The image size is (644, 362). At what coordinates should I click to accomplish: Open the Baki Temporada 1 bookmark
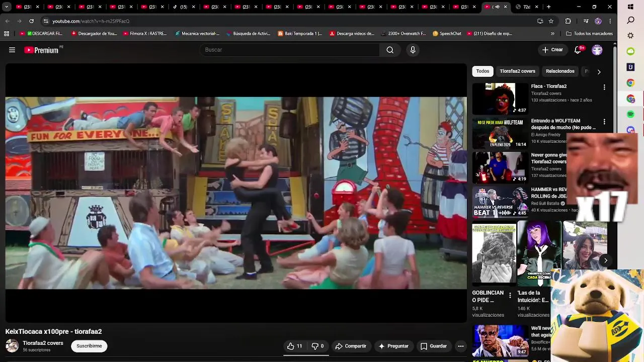tap(300, 34)
